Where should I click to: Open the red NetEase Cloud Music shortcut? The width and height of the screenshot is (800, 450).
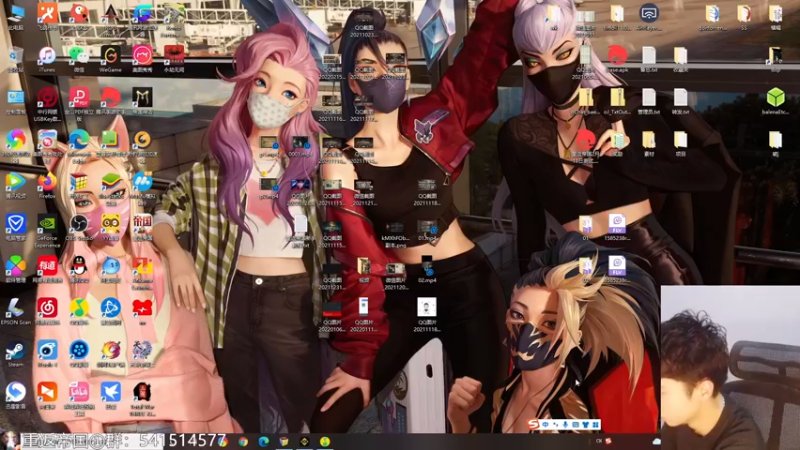click(x=47, y=308)
